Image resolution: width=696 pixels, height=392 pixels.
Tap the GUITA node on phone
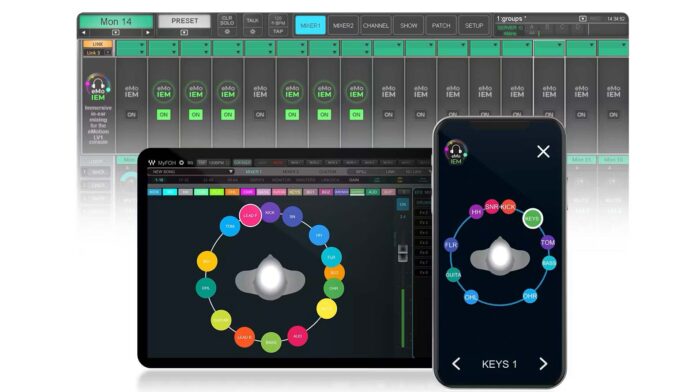point(453,275)
